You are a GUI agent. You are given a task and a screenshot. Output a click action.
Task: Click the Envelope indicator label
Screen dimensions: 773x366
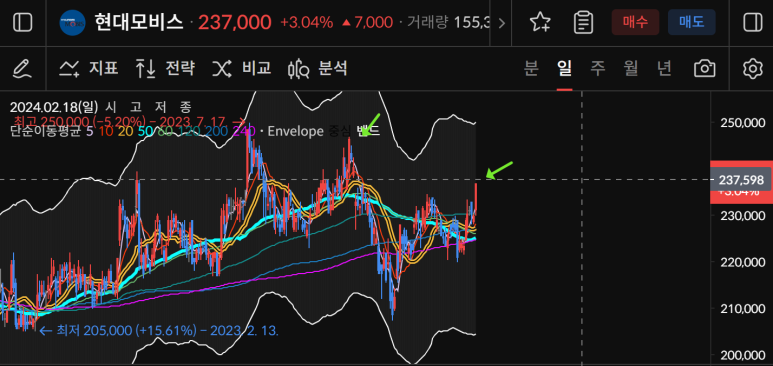pos(296,131)
